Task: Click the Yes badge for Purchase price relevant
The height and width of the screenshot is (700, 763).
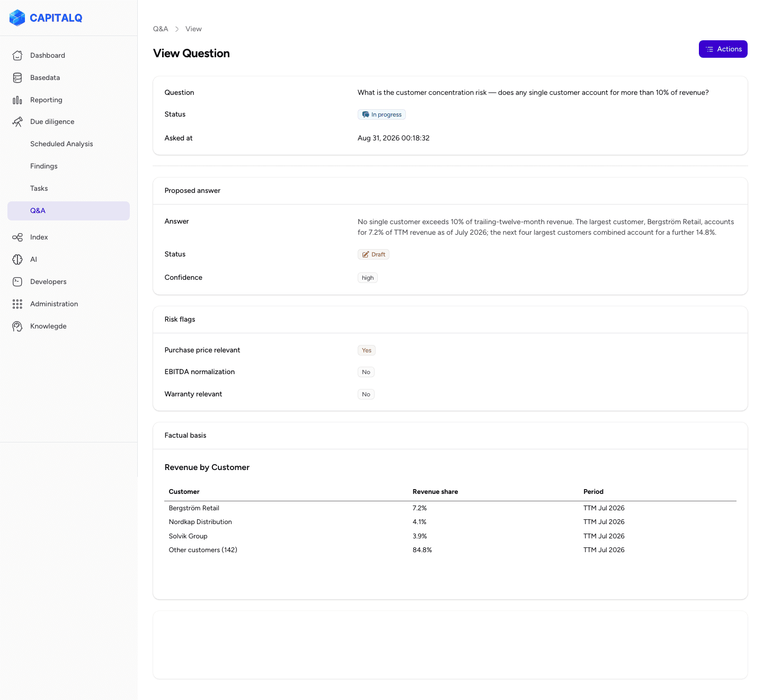Action: click(x=367, y=350)
